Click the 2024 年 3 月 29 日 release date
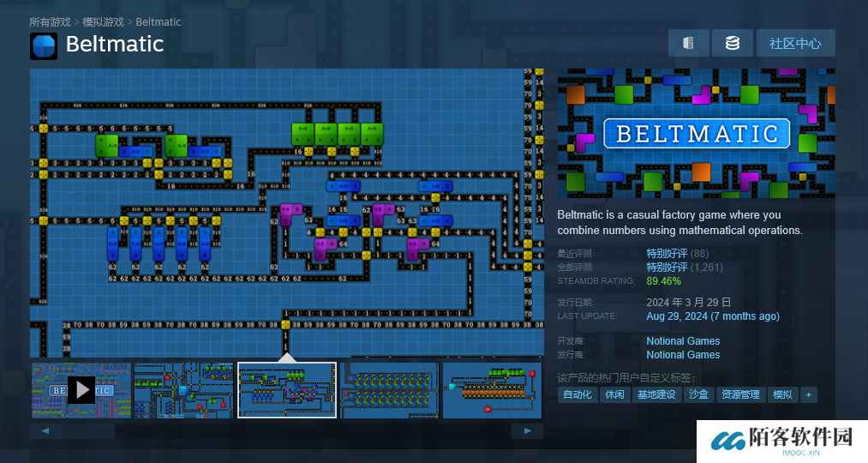 pyautogui.click(x=689, y=303)
